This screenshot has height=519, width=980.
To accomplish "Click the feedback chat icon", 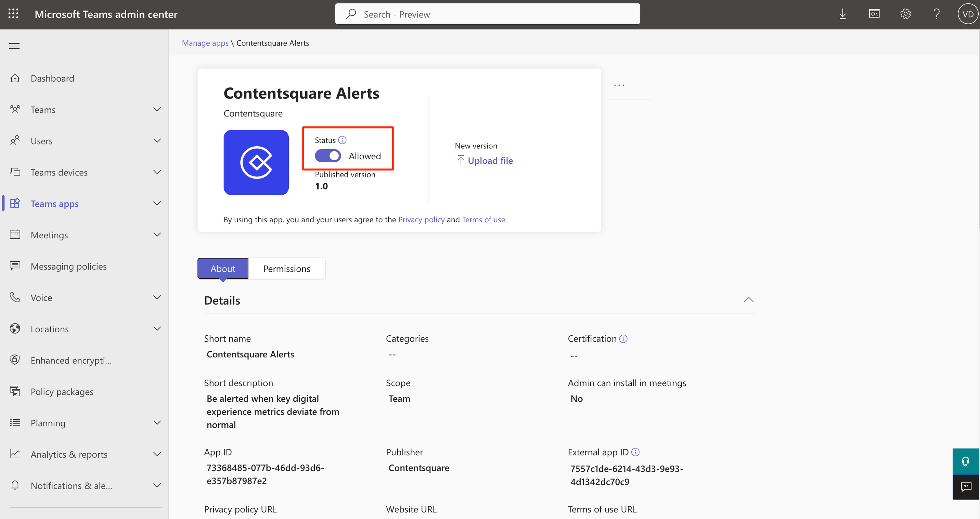I will click(x=966, y=487).
